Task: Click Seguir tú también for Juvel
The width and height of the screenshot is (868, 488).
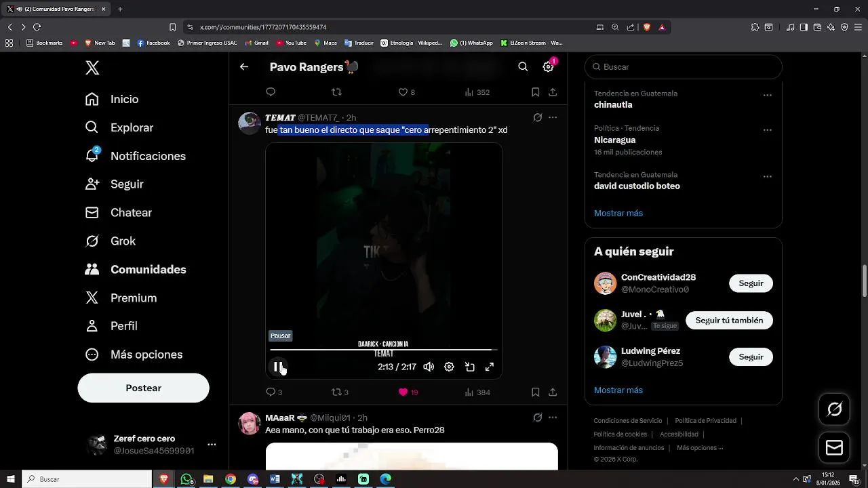Action: 729,321
